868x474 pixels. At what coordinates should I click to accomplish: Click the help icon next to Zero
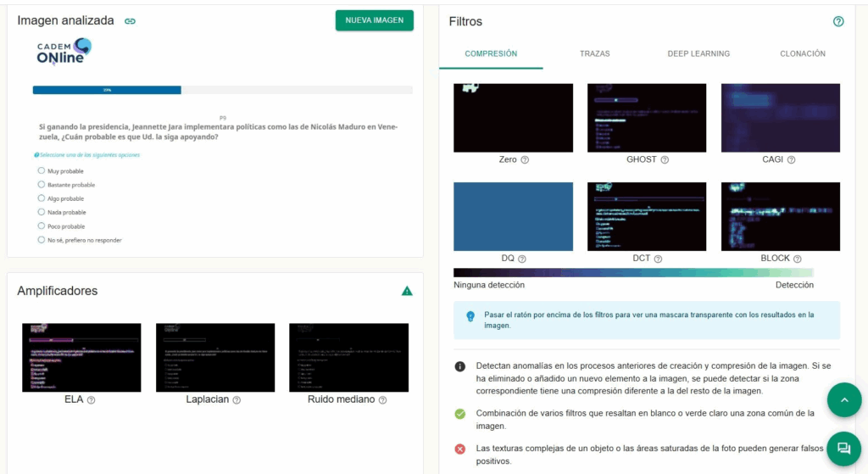[x=525, y=159]
